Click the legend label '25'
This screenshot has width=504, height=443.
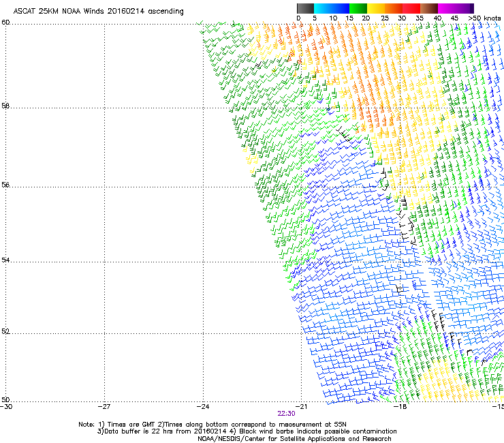[384, 18]
